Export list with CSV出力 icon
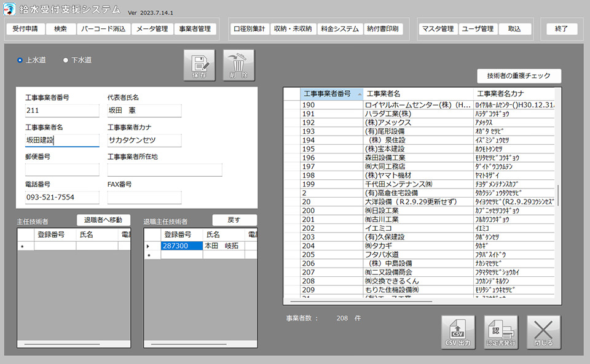Image resolution: width=590 pixels, height=364 pixels. 457,333
